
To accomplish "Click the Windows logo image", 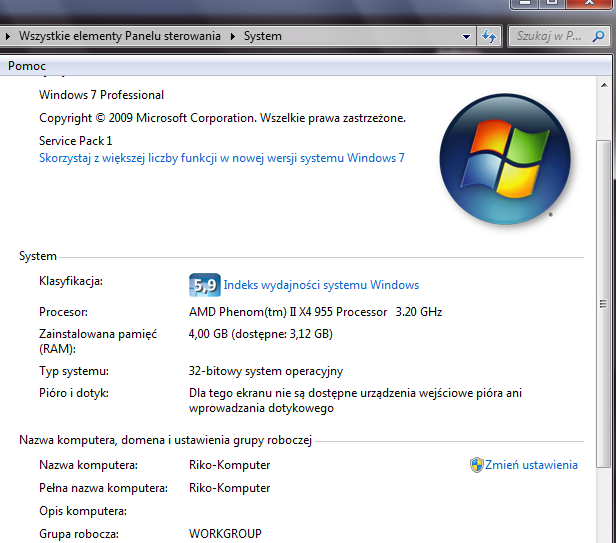I will point(505,159).
